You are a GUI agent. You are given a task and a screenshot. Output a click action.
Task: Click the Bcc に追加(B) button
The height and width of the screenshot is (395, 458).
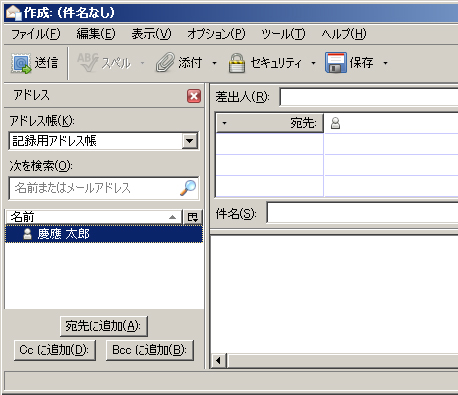tap(150, 350)
